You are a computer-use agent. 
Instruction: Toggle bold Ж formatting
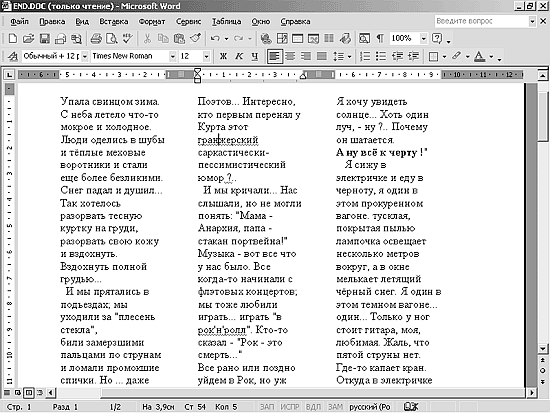pyautogui.click(x=223, y=56)
